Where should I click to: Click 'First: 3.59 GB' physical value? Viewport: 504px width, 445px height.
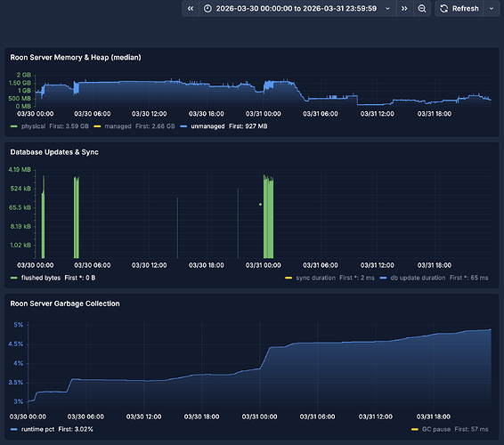coord(69,126)
